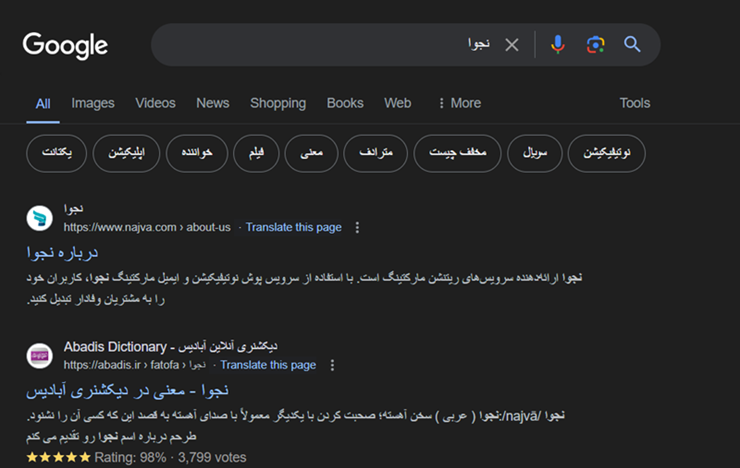Click the Abadis /najvā/ definition snippet

coord(296,426)
